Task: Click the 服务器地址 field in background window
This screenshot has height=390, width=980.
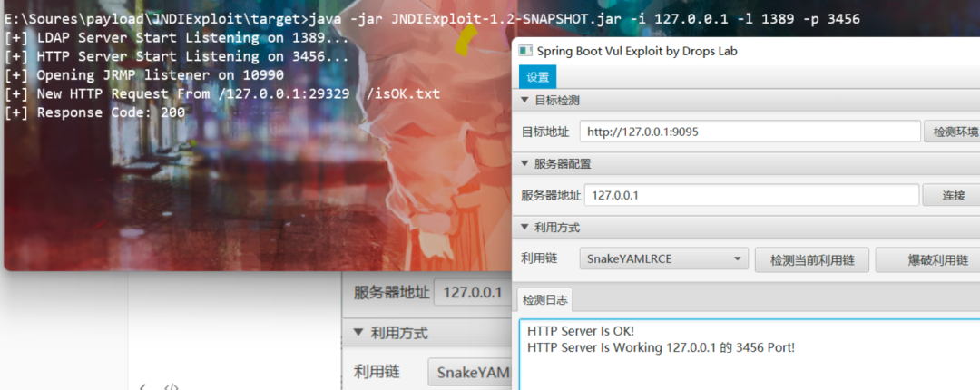Action: (x=472, y=292)
